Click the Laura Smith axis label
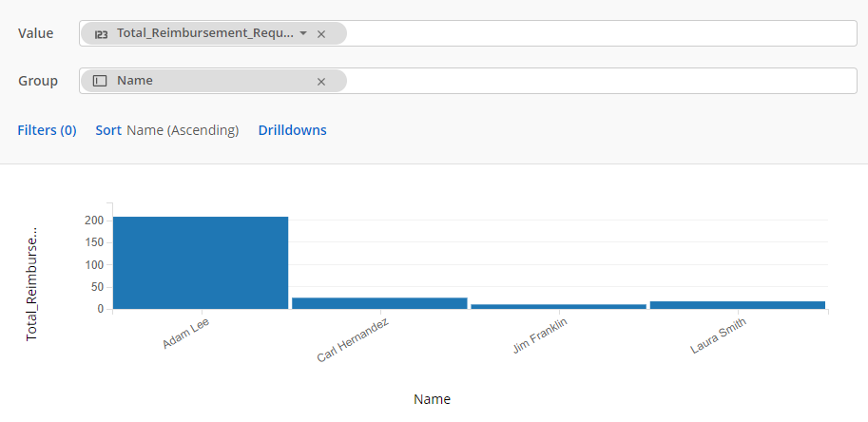Image resolution: width=868 pixels, height=422 pixels. tap(719, 336)
